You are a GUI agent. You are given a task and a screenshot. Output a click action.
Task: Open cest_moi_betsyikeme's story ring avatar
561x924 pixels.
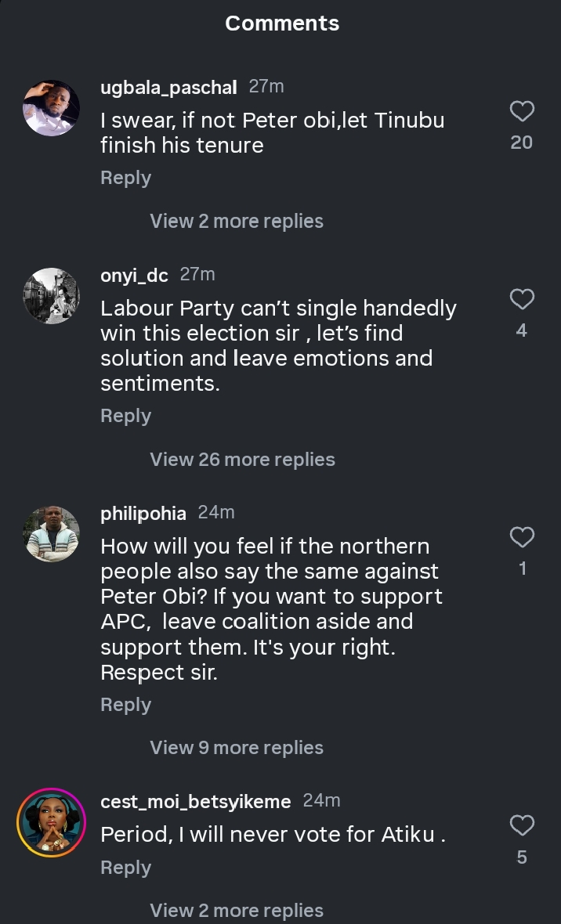pos(52,821)
